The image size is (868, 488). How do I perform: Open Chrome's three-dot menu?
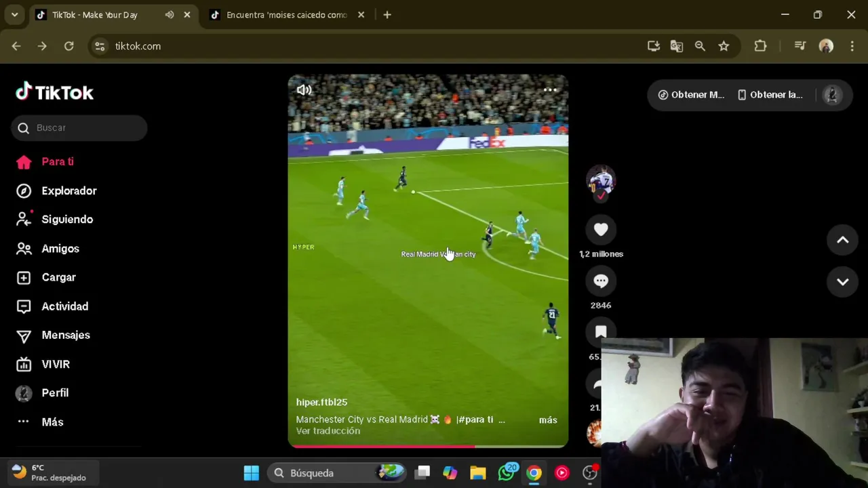852,46
